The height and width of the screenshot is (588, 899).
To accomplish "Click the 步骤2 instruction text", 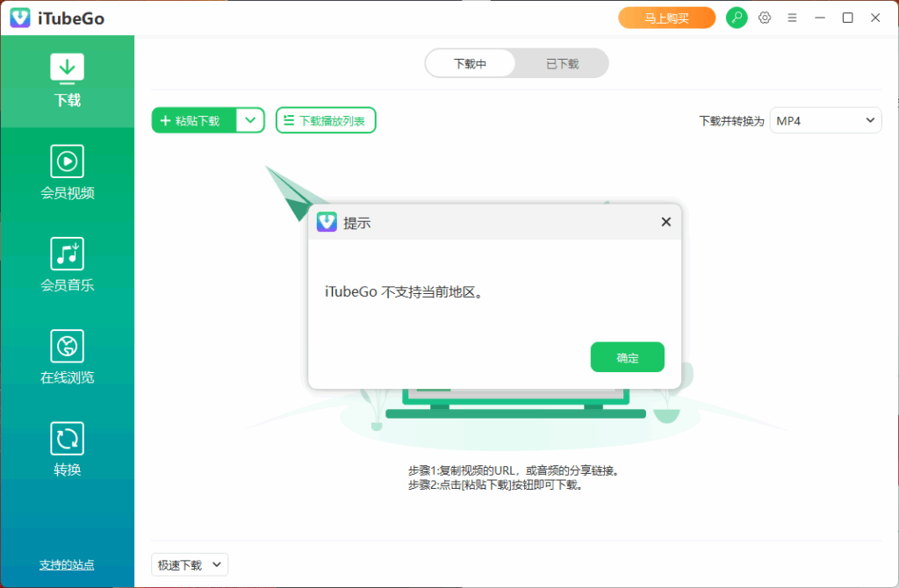I will pos(497,484).
